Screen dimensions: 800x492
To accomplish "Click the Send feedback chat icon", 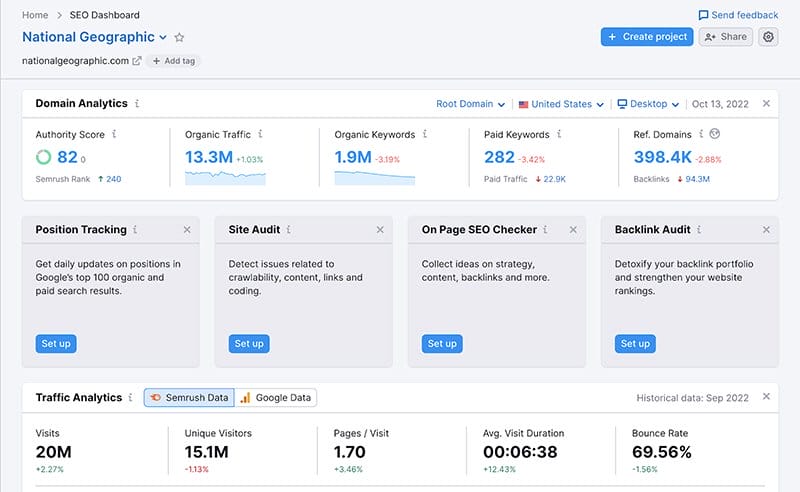I will click(x=703, y=15).
